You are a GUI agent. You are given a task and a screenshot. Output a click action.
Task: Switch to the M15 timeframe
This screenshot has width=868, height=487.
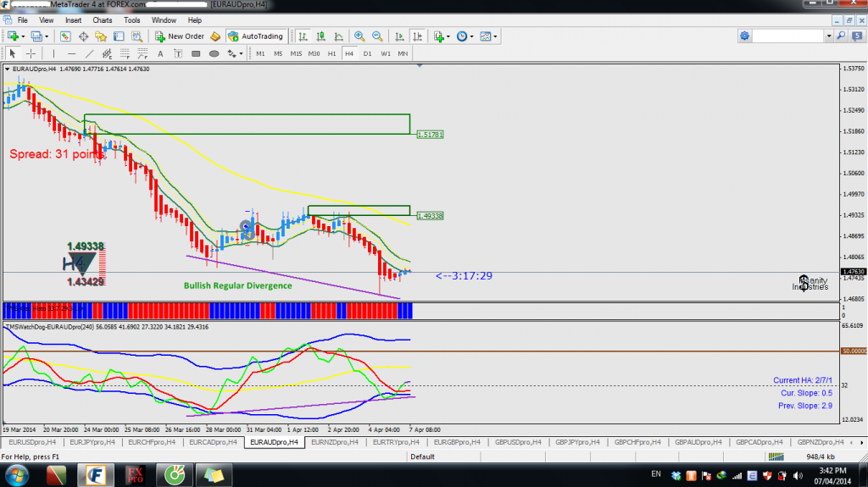[296, 53]
